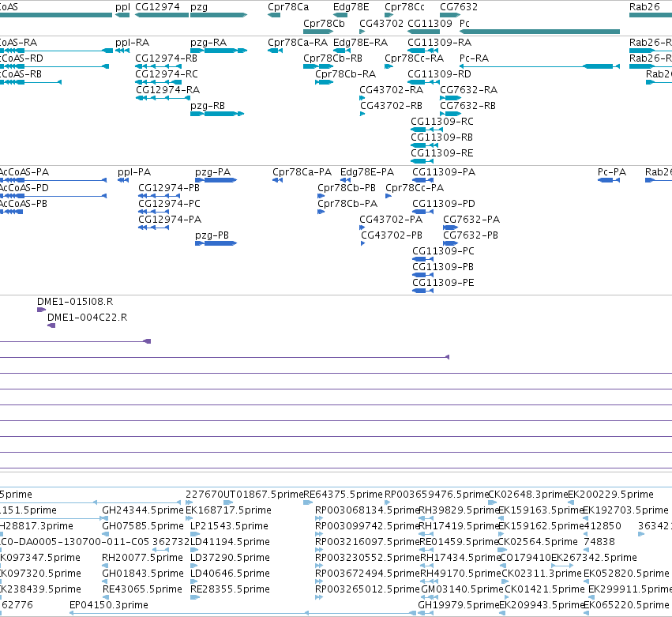Select protein CG43702-PB
Image resolution: width=672 pixels, height=617 pixels.
tap(392, 235)
